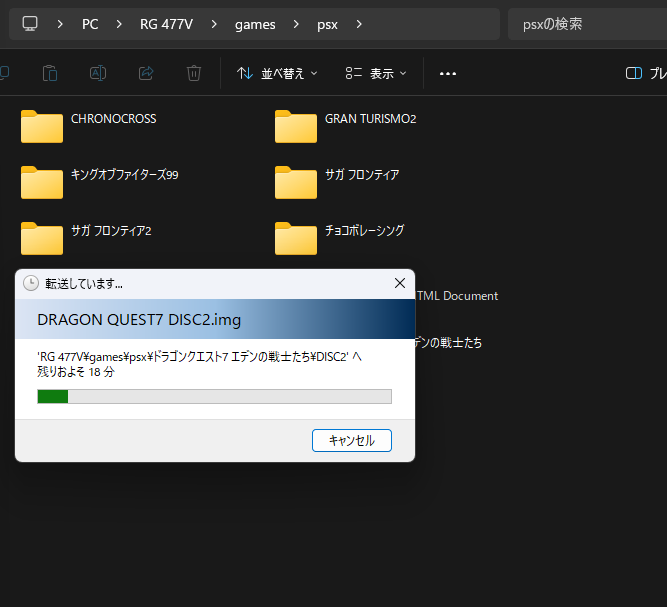Navigate to games in the breadcrumb
Screen dimensions: 667x607
(255, 24)
